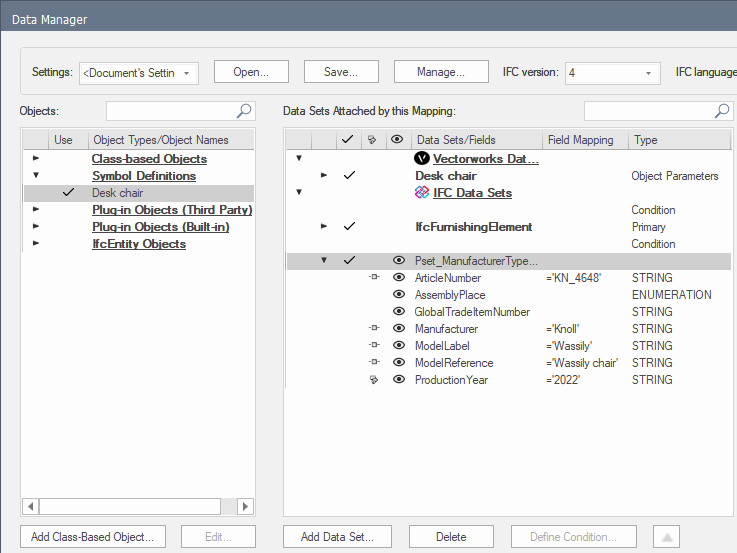Toggle the Use checkmark for Desk chair
Screen dimensions: 737x553
coord(68,193)
